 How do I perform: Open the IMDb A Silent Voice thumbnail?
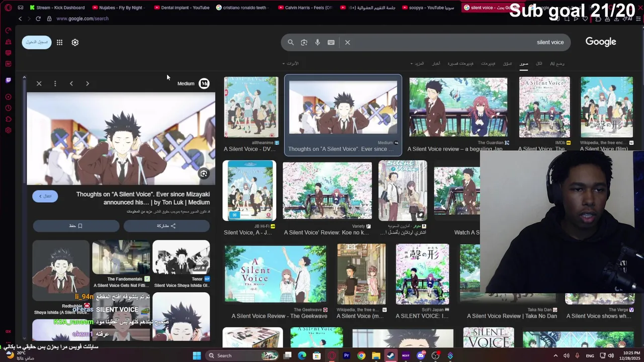(x=544, y=107)
